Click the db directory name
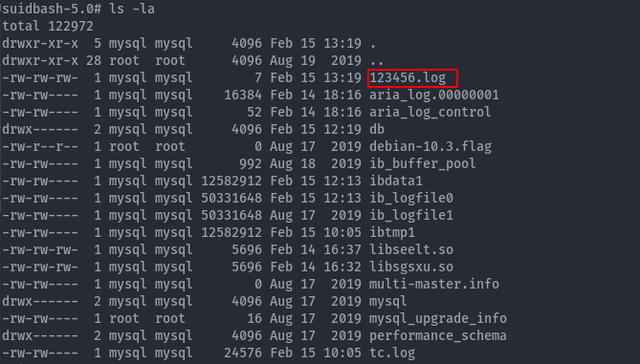Screen dimensions: 640x364 point(377,129)
